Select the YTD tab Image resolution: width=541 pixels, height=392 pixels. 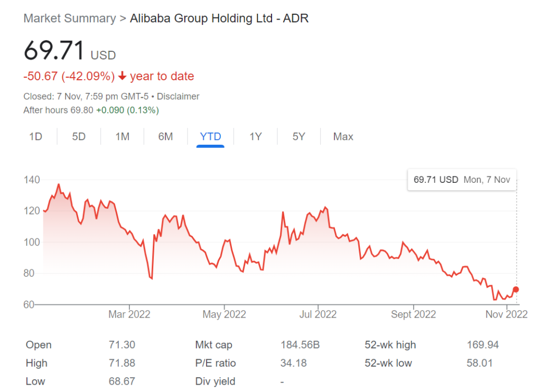coord(210,137)
